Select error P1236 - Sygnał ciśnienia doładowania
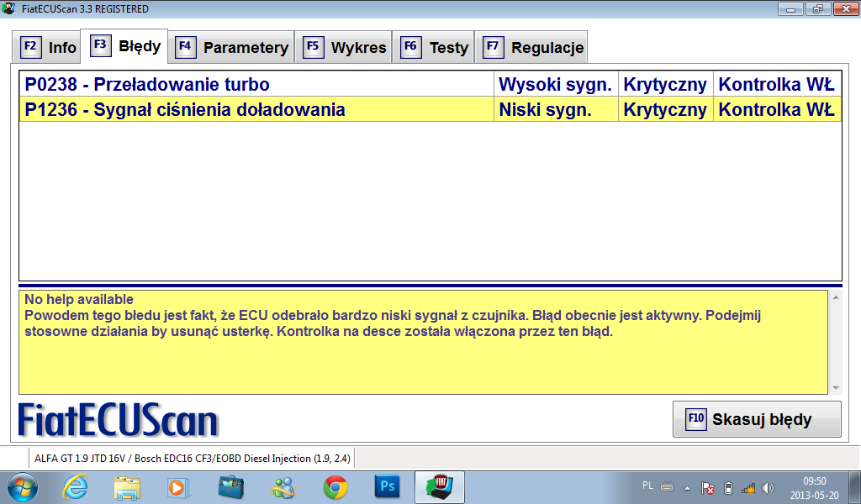The height and width of the screenshot is (504, 861). pyautogui.click(x=256, y=109)
